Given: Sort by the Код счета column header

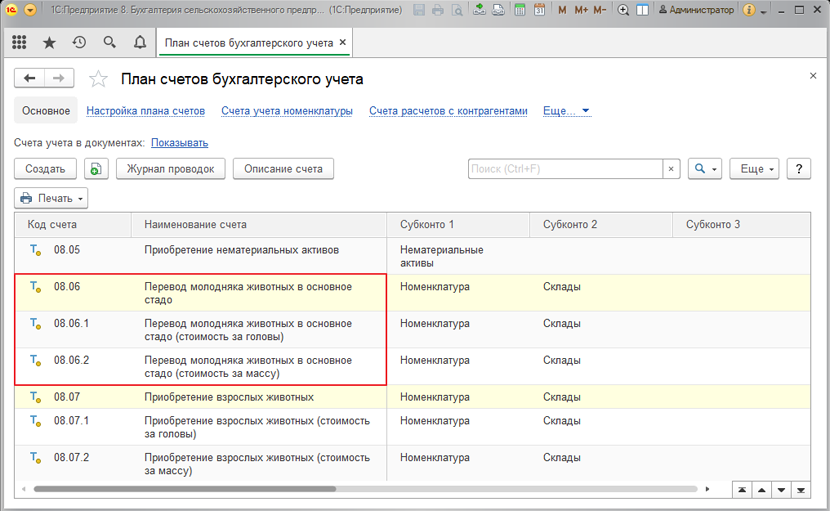Looking at the screenshot, I should pos(73,225).
